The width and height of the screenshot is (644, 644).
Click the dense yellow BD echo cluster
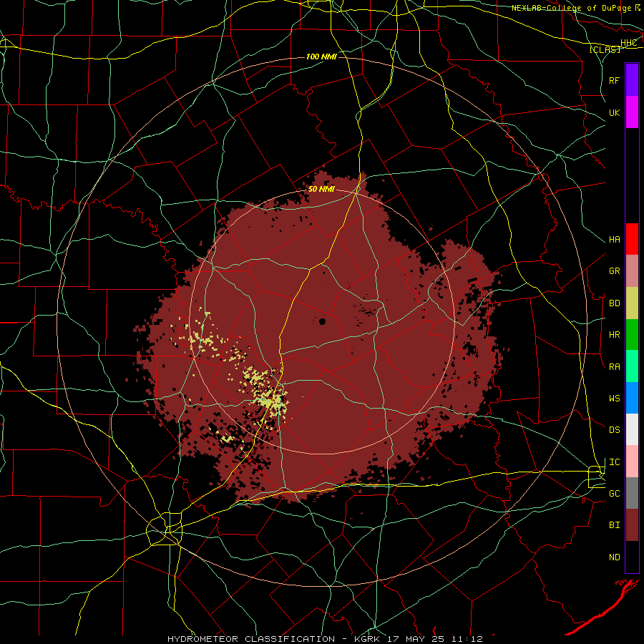tap(271, 401)
